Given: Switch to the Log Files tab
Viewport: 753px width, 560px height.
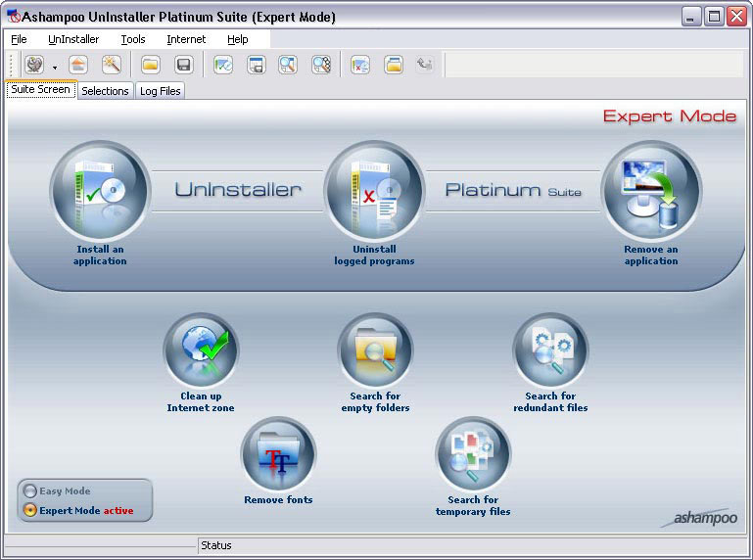Looking at the screenshot, I should 161,91.
